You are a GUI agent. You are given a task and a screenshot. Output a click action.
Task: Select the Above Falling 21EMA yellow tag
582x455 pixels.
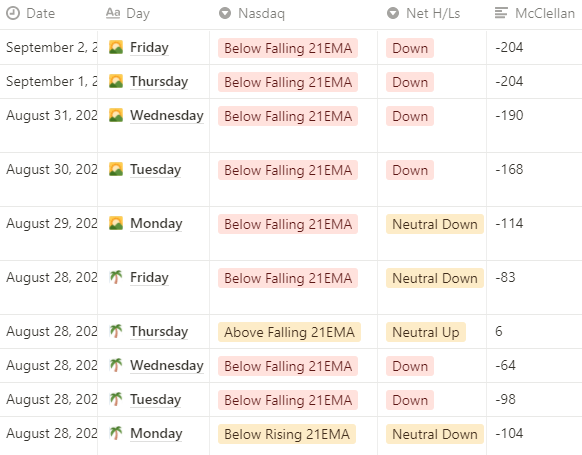(x=289, y=332)
